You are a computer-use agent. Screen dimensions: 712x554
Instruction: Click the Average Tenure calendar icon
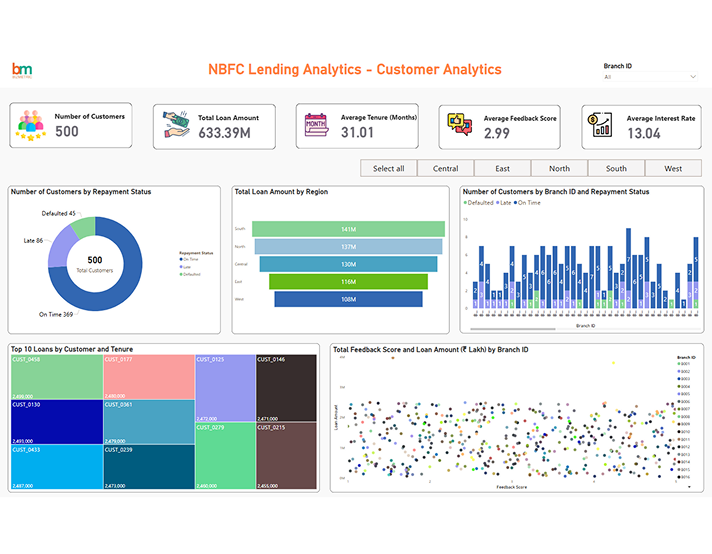[318, 125]
